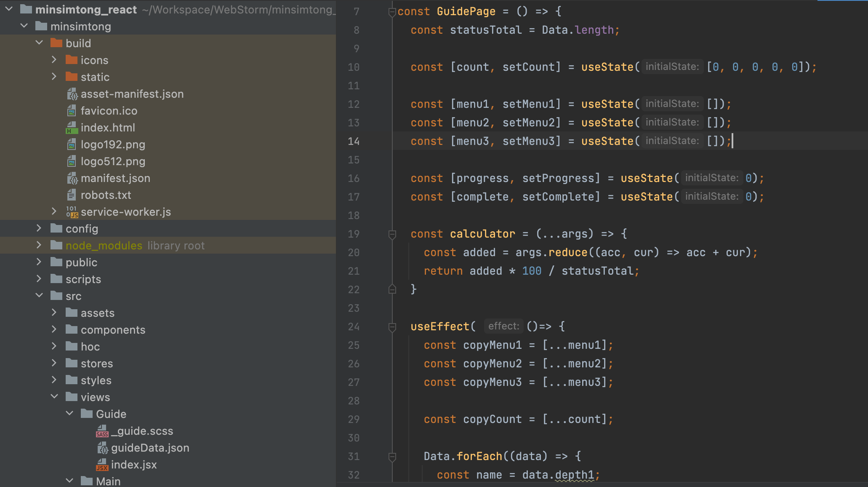
Task: Click statusTotal on line 8
Action: 486,30
